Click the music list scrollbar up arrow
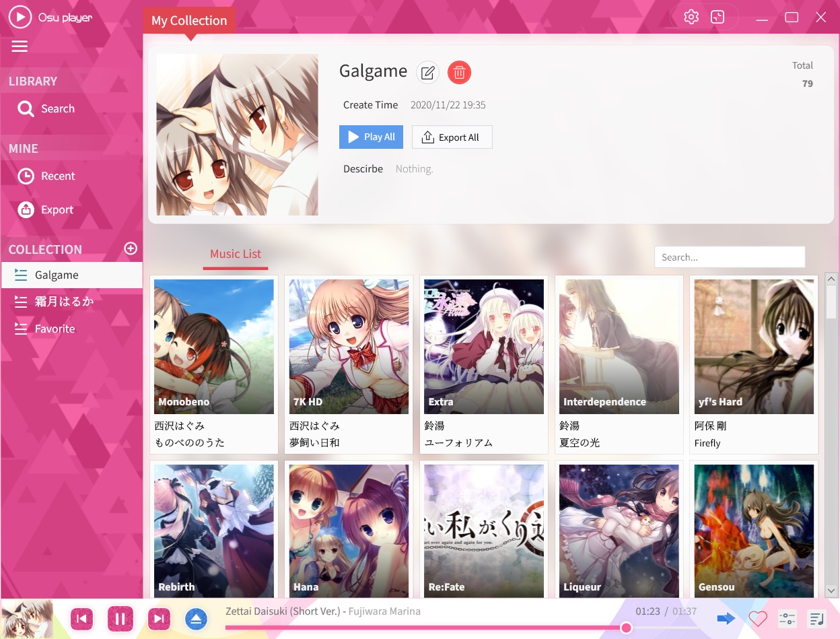840x639 pixels. tap(831, 279)
